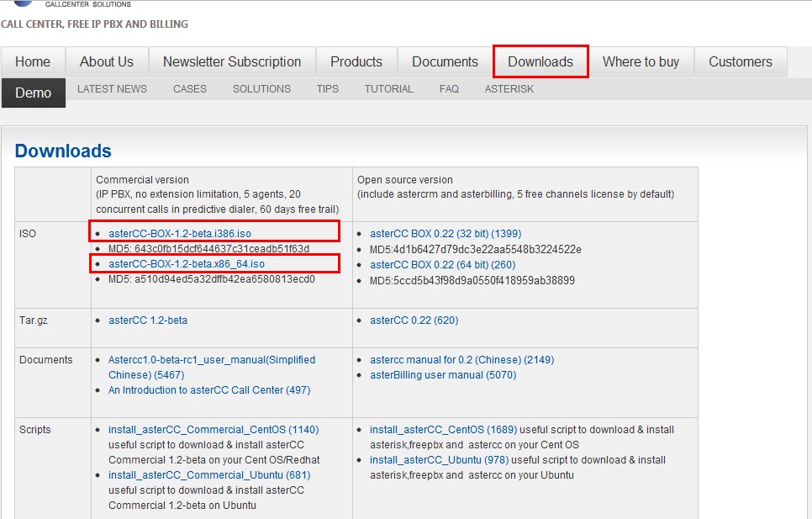Open the Where to buy tab
812x519 pixels.
641,62
